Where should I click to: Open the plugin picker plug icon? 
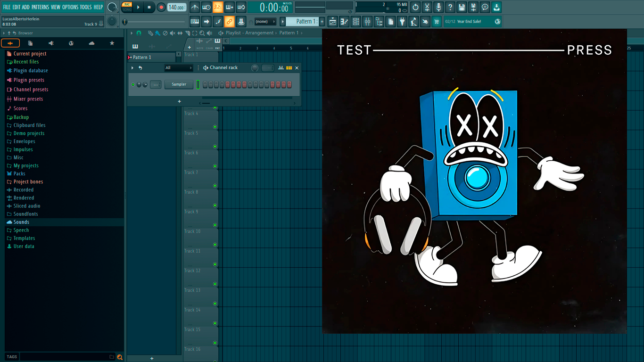coord(402,21)
